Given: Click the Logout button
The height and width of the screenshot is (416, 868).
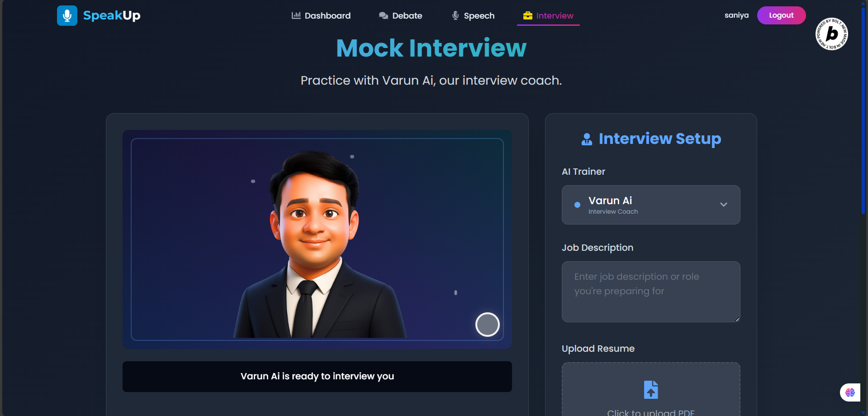Looking at the screenshot, I should click(x=781, y=15).
